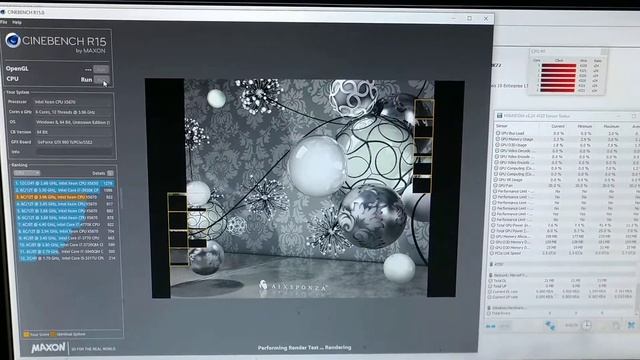Click the Cinebench R15 logo icon

13,40
